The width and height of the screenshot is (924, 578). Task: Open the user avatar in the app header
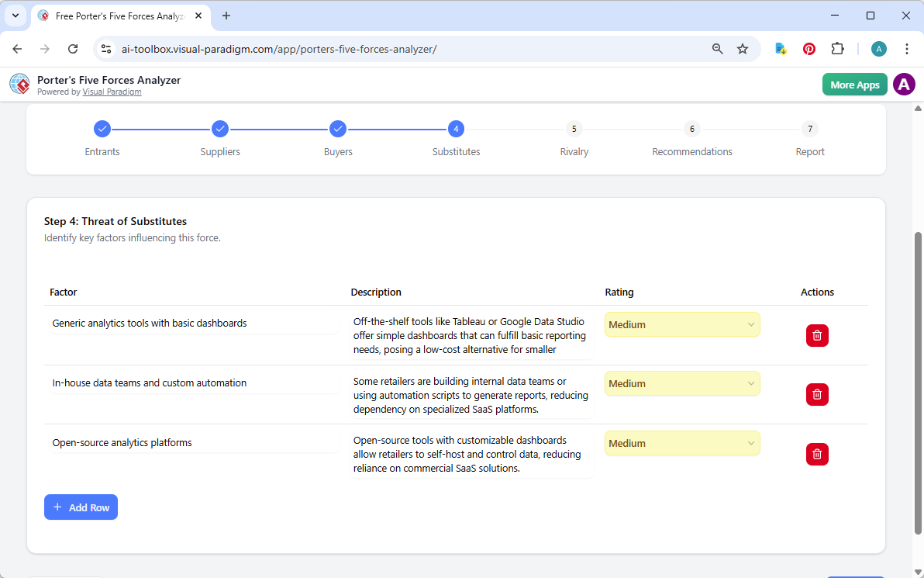pos(904,84)
